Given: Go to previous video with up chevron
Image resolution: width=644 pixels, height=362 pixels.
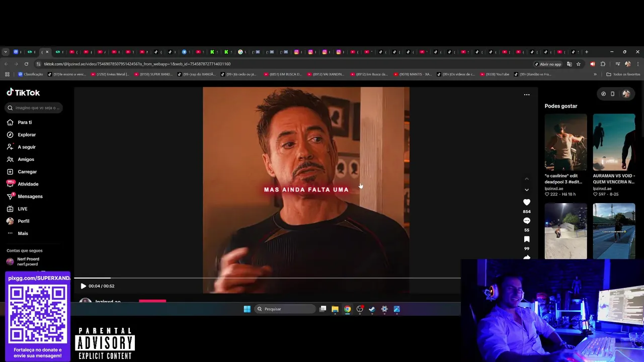Looking at the screenshot, I should click(527, 178).
